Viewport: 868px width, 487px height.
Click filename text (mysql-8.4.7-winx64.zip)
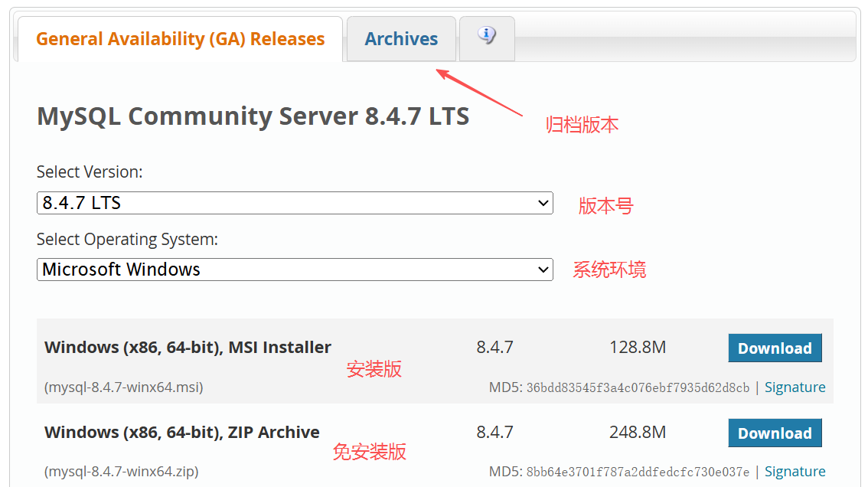[x=121, y=472]
